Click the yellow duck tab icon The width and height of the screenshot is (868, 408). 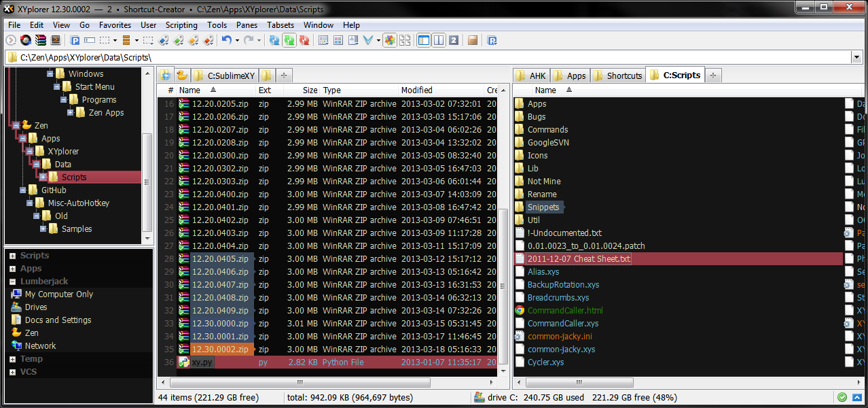pos(182,75)
